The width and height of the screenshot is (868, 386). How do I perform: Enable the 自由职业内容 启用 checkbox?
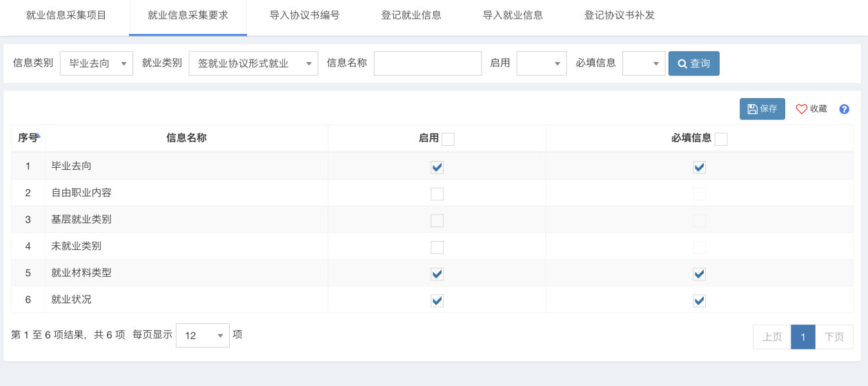pyautogui.click(x=437, y=194)
